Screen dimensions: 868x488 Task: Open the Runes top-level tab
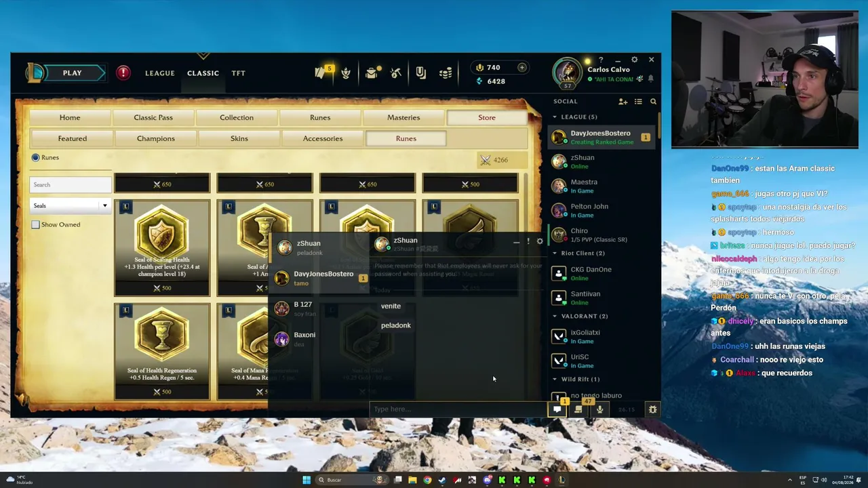[x=320, y=117]
